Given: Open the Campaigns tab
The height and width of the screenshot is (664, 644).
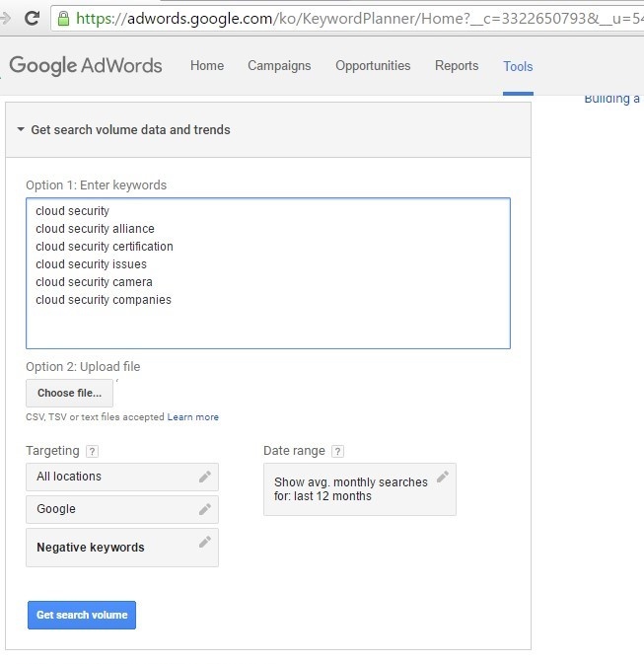Looking at the screenshot, I should pos(279,66).
